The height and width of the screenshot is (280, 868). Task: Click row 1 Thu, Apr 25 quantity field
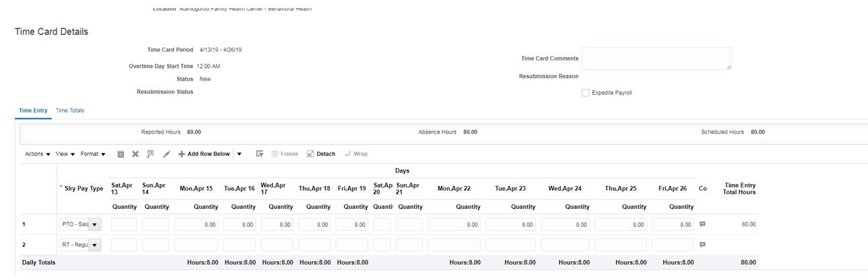tap(621, 224)
